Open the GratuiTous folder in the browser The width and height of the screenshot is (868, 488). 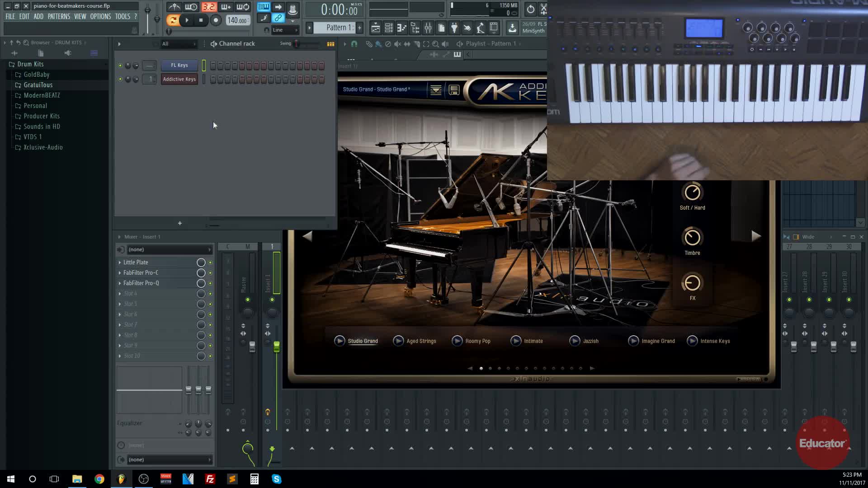[x=38, y=85]
